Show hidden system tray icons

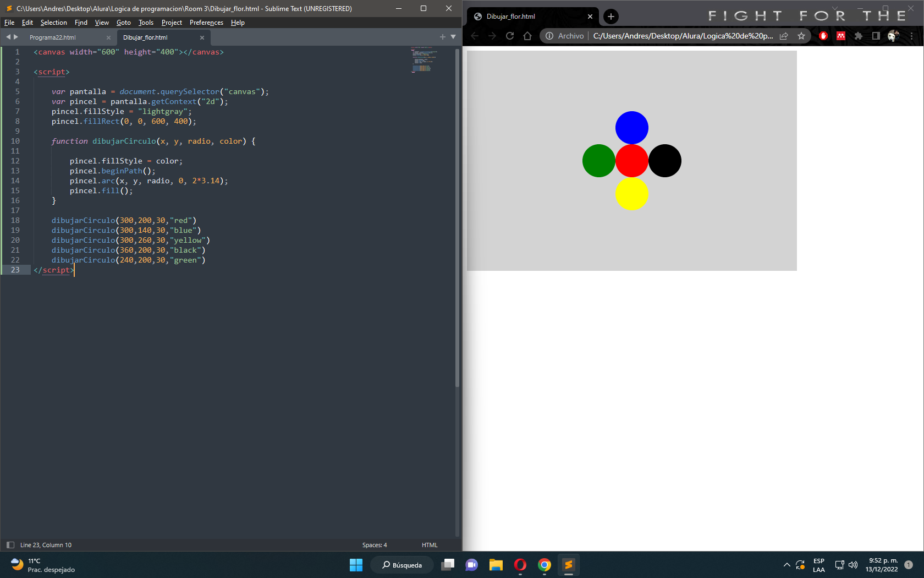pos(787,565)
